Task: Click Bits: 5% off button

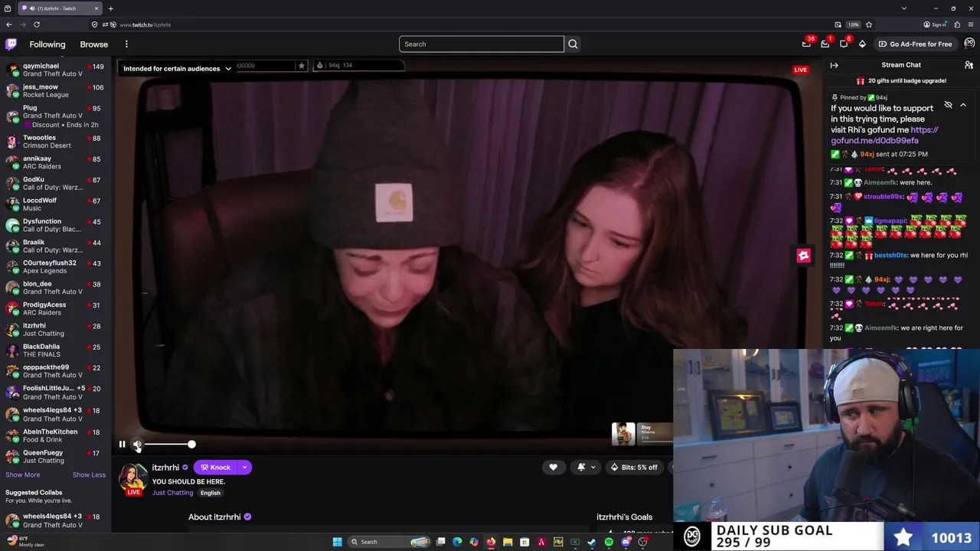Action: point(634,467)
